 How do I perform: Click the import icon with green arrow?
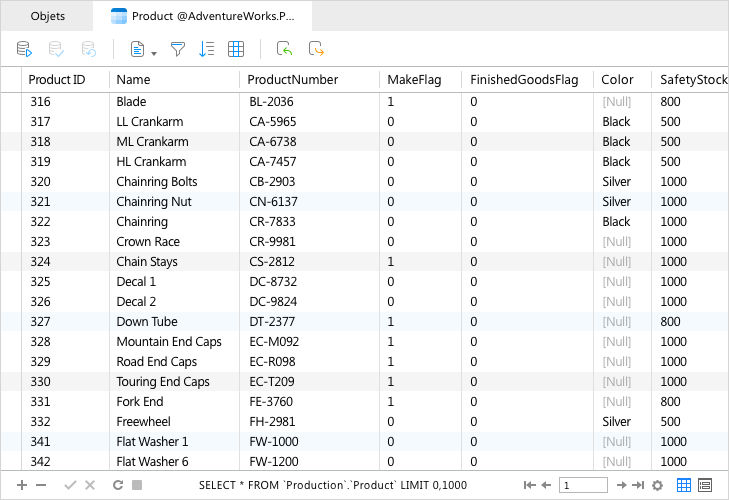coord(285,49)
